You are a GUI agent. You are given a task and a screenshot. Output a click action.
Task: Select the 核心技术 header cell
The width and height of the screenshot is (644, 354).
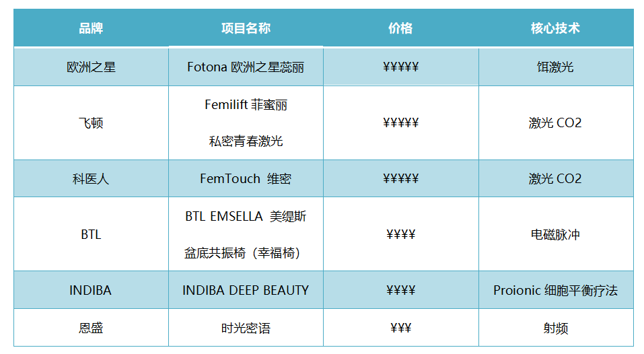[556, 28]
